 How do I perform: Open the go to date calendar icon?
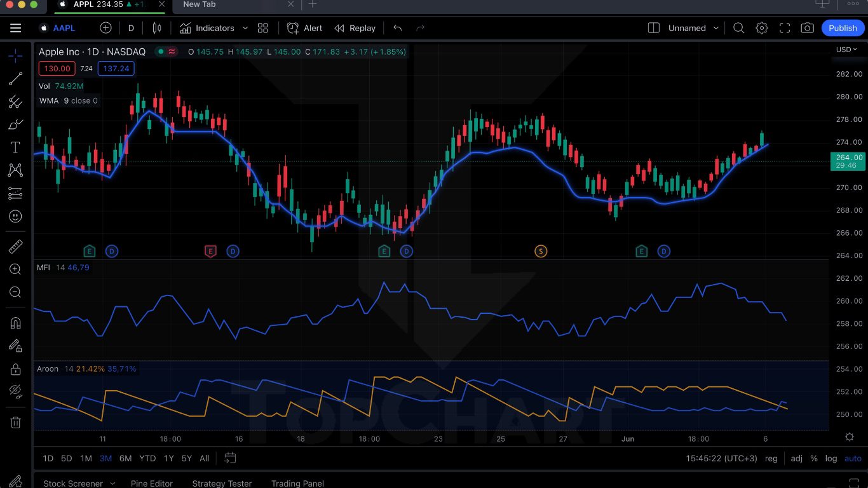pos(230,458)
